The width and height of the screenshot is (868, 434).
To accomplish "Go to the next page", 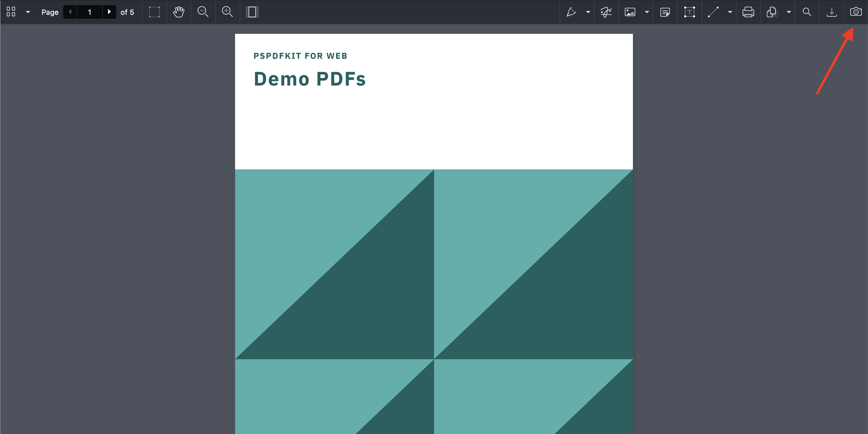I will click(x=109, y=12).
